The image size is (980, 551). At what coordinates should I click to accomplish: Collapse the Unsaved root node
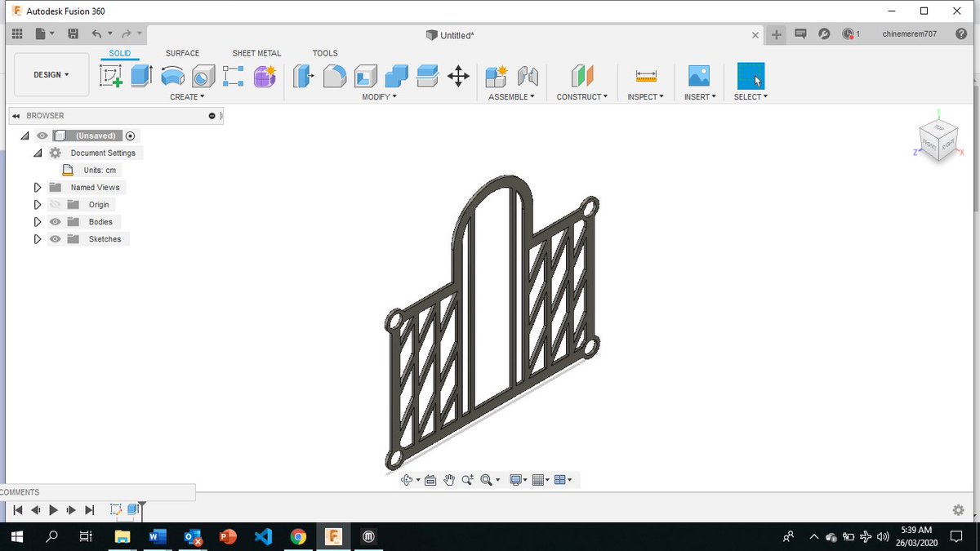tap(24, 136)
